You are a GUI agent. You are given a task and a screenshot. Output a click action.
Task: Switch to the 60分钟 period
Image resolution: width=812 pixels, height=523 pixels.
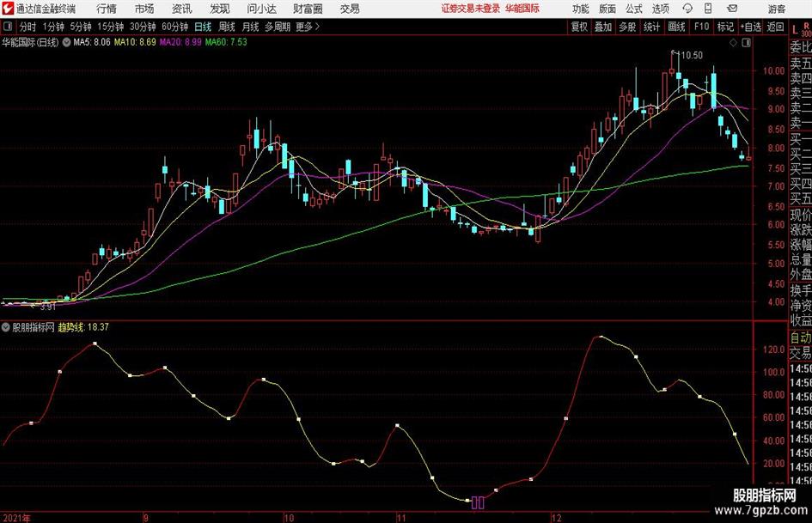point(175,27)
